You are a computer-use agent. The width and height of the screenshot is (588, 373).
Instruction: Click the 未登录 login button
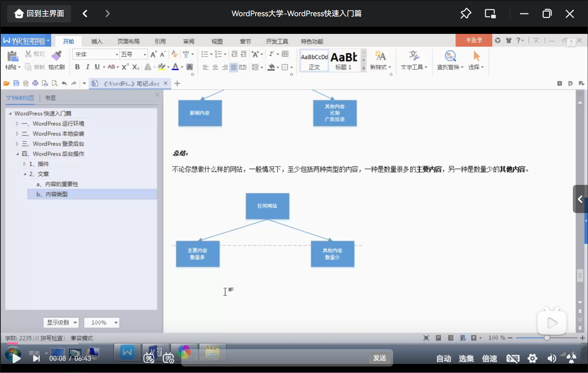click(x=474, y=40)
